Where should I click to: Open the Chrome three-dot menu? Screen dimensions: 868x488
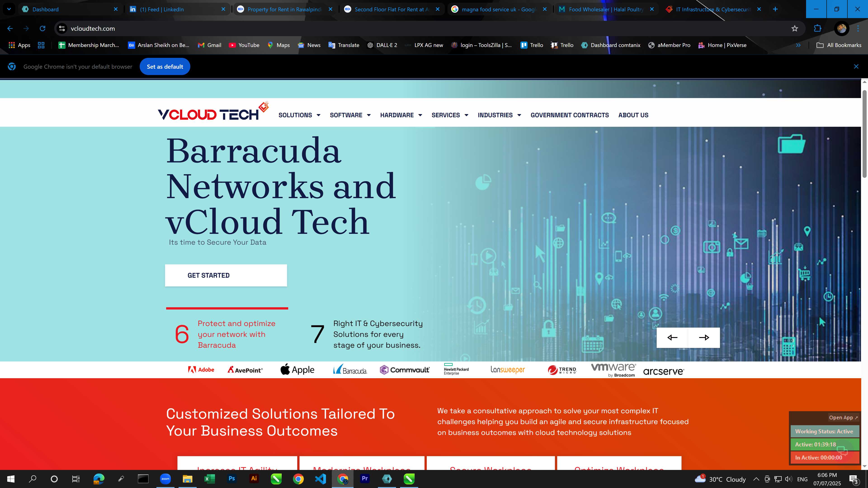(858, 29)
